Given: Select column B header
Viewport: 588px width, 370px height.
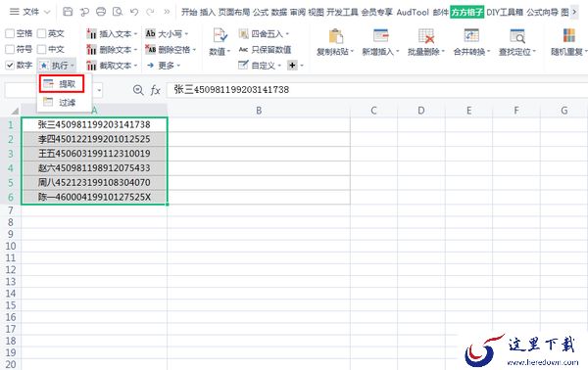Looking at the screenshot, I should [259, 111].
